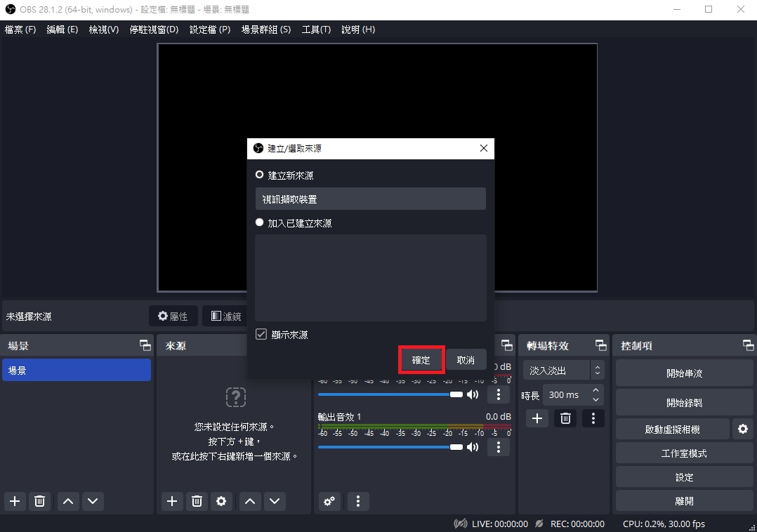
Task: Click the 啟動虛擬相機 button
Action: click(673, 430)
